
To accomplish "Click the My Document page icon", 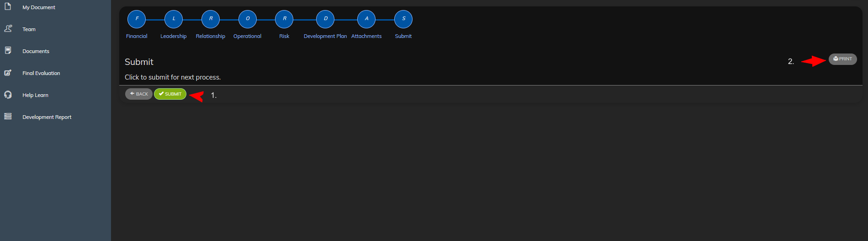I will [x=8, y=6].
